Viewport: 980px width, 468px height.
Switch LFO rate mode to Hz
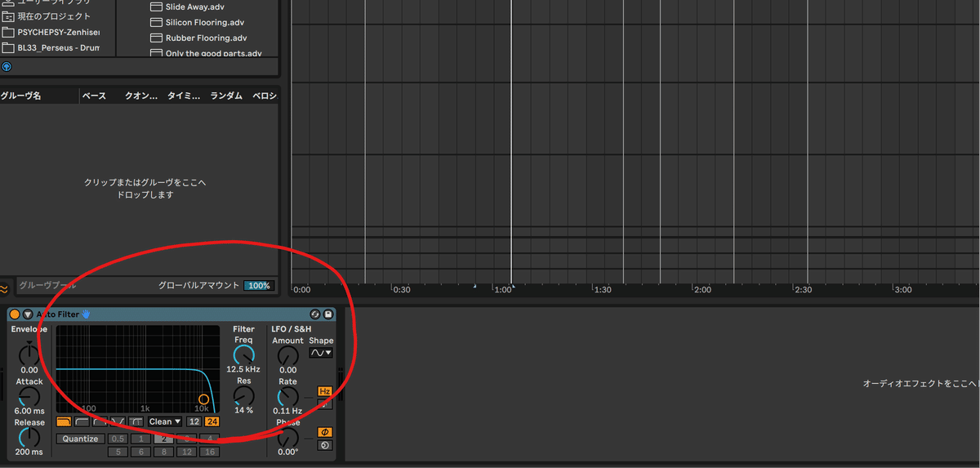tap(324, 391)
